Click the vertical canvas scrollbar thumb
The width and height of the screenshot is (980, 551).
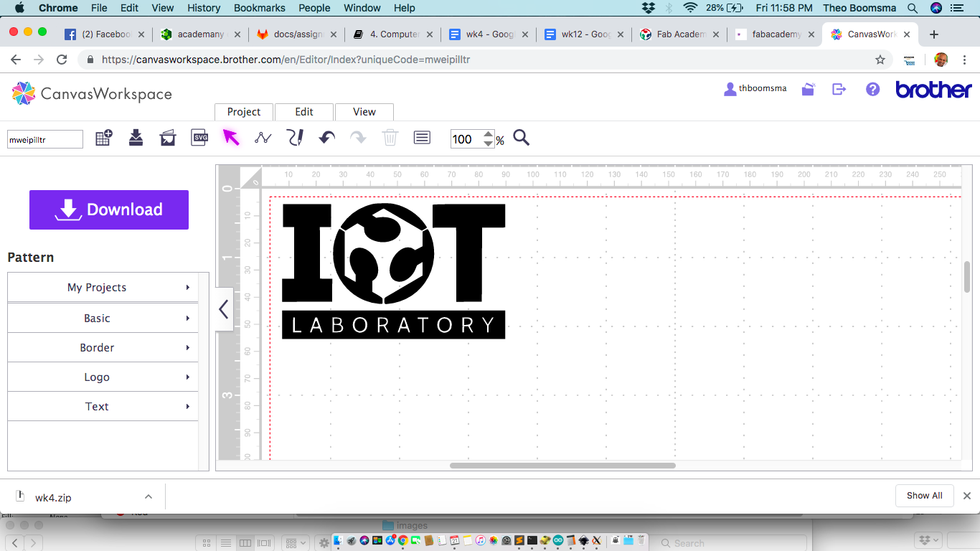967,277
